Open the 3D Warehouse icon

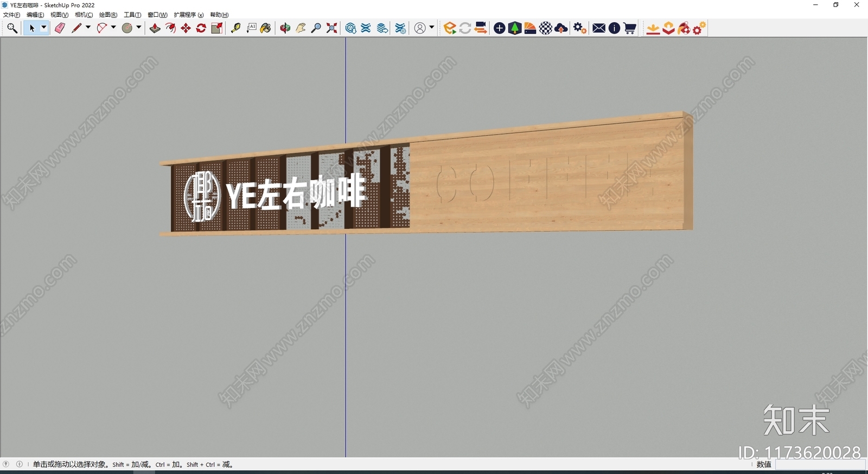tap(351, 28)
